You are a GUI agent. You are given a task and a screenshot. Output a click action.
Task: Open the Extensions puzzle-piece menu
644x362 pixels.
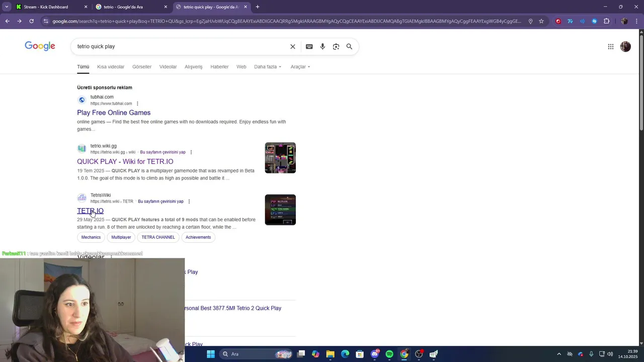point(606,21)
